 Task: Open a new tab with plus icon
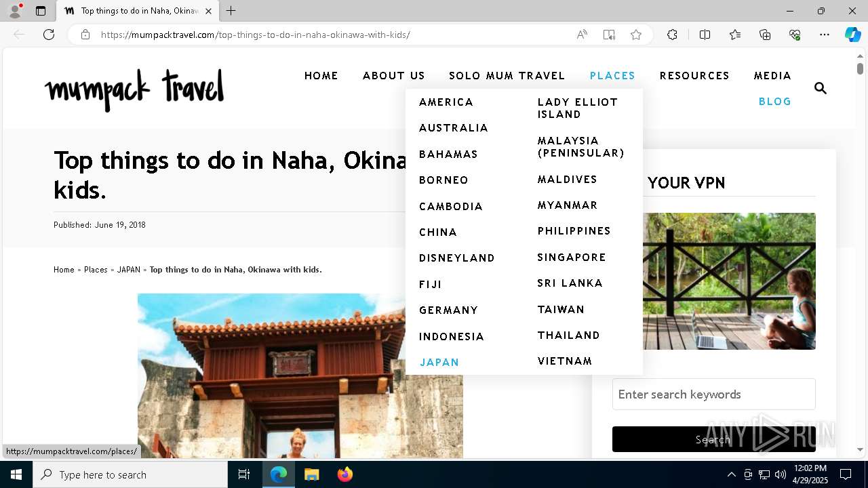pyautogui.click(x=231, y=11)
